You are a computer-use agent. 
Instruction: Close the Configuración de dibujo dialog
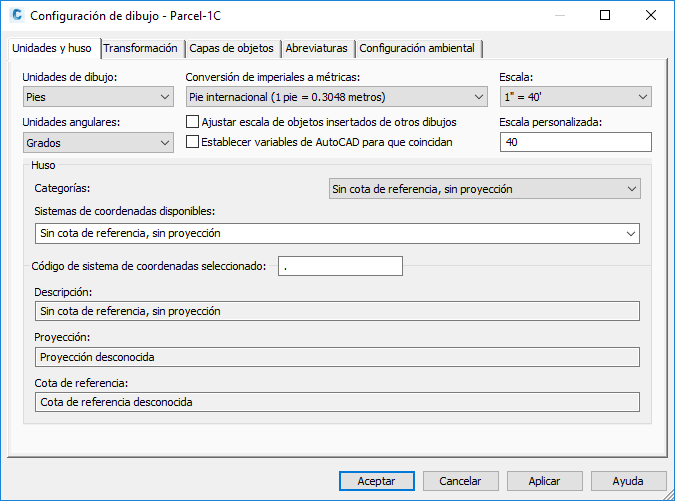pos(650,15)
